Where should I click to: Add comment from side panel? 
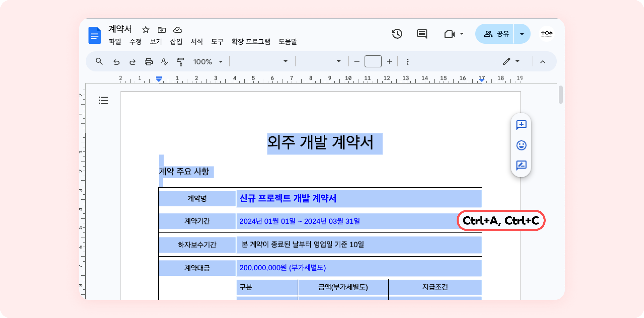521,125
